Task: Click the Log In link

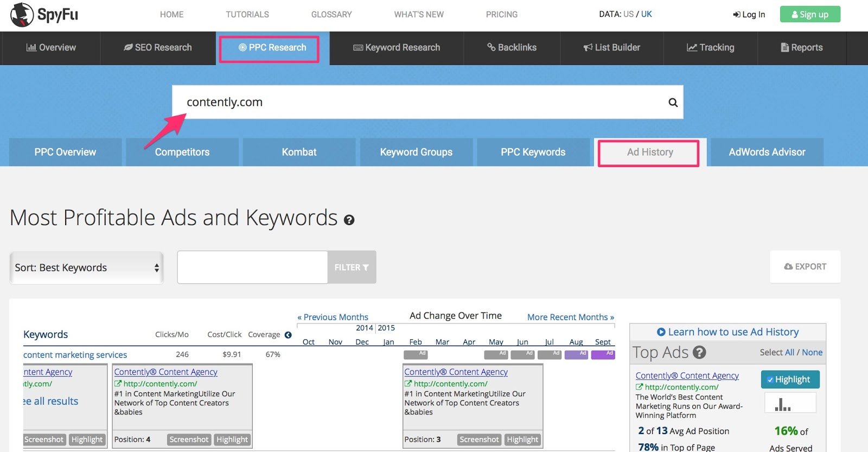Action: pos(749,15)
